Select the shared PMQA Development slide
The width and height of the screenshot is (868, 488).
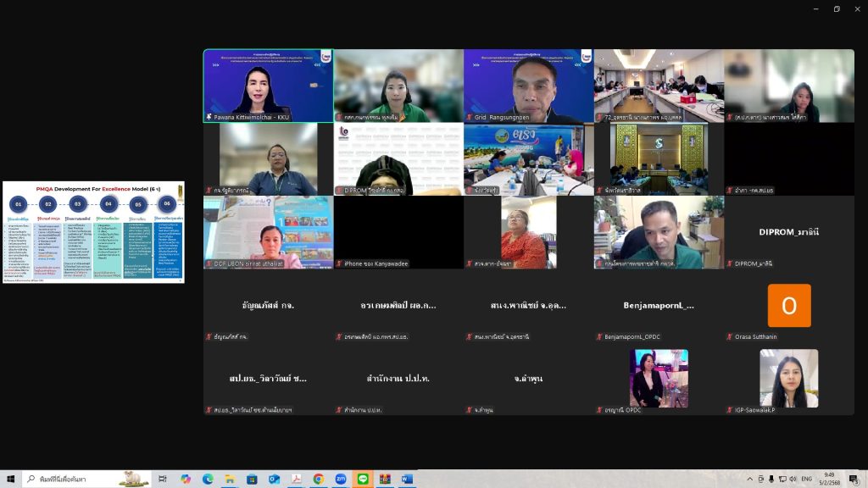[x=93, y=231]
